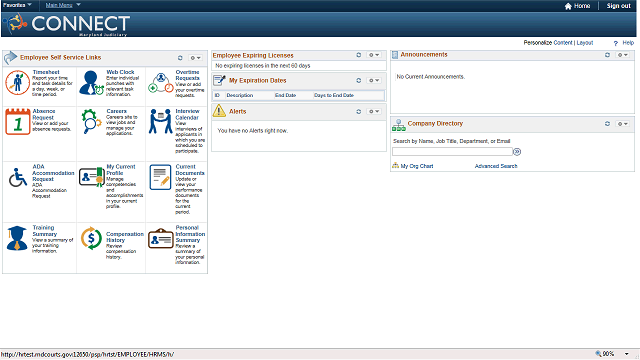
Task: Click the Timesheet link text
Action: tap(46, 72)
